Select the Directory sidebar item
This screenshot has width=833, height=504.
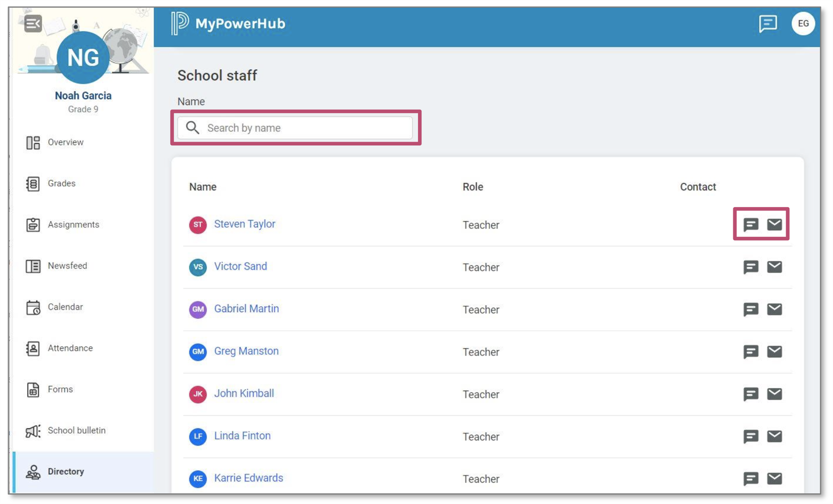click(x=83, y=472)
